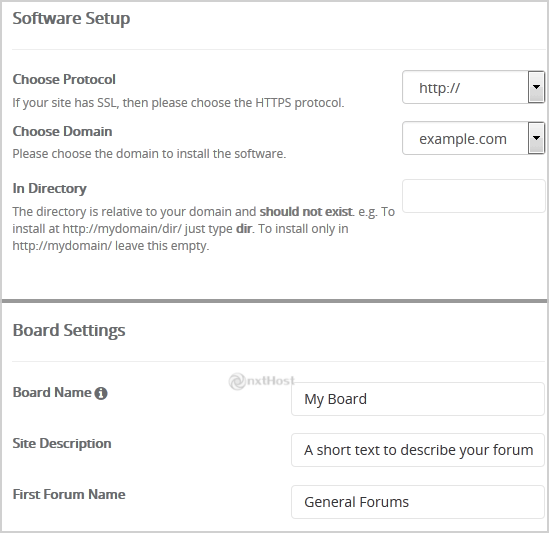The height and width of the screenshot is (533, 549).
Task: Click the In Directory input field
Action: (x=473, y=196)
